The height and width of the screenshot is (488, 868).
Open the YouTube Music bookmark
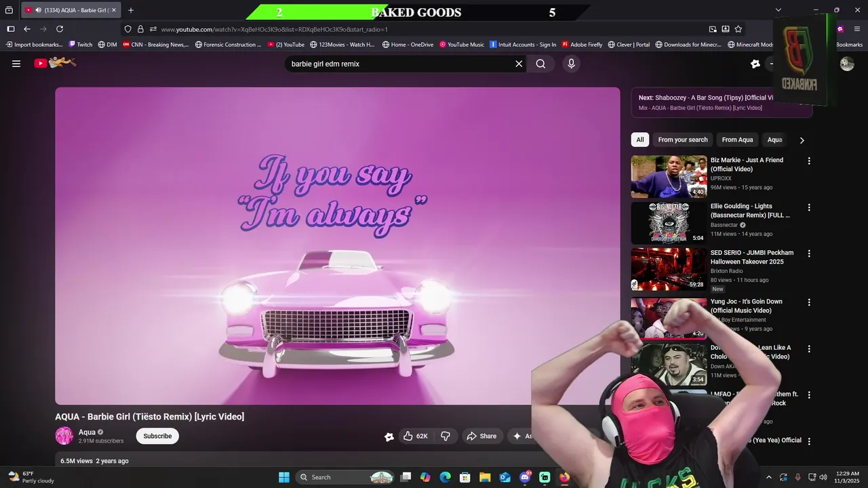pyautogui.click(x=462, y=45)
